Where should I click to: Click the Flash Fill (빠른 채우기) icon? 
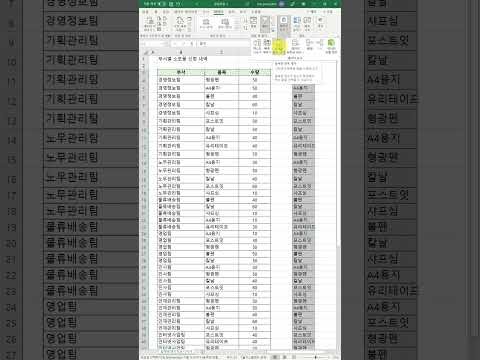pos(267,46)
